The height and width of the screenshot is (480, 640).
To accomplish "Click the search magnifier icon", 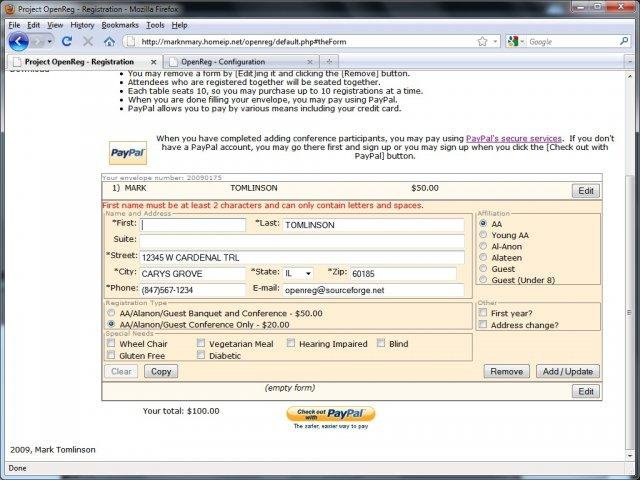I will click(624, 41).
